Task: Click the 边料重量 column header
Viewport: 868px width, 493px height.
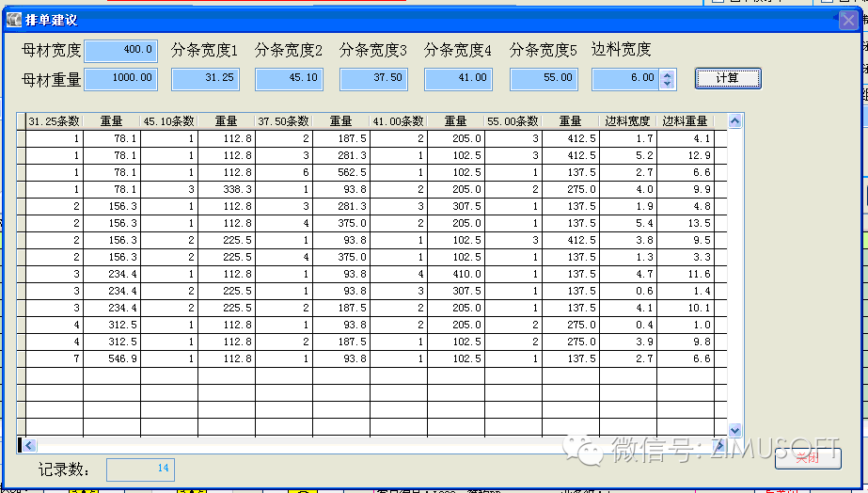Action: point(685,121)
